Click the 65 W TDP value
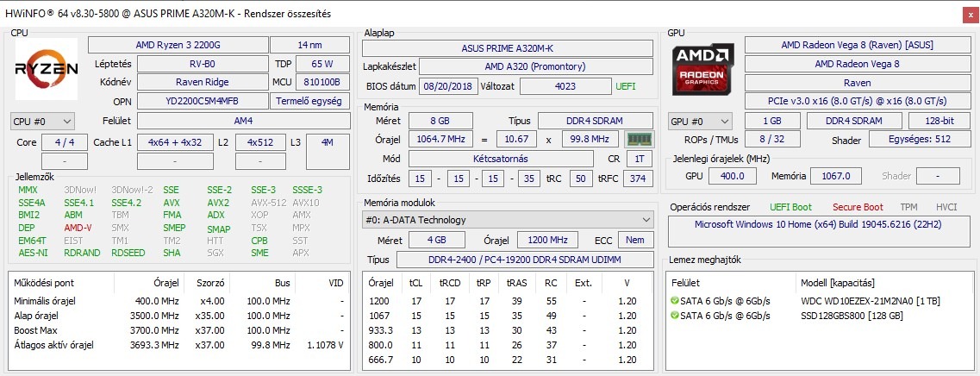980x376 pixels. [322, 64]
